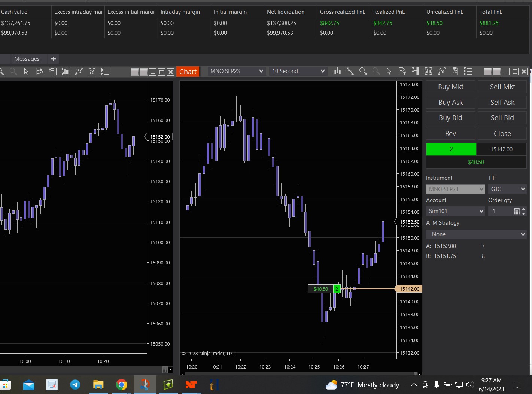Open the Drawing Tools pencil icon
This screenshot has width=532, height=394.
click(x=350, y=71)
